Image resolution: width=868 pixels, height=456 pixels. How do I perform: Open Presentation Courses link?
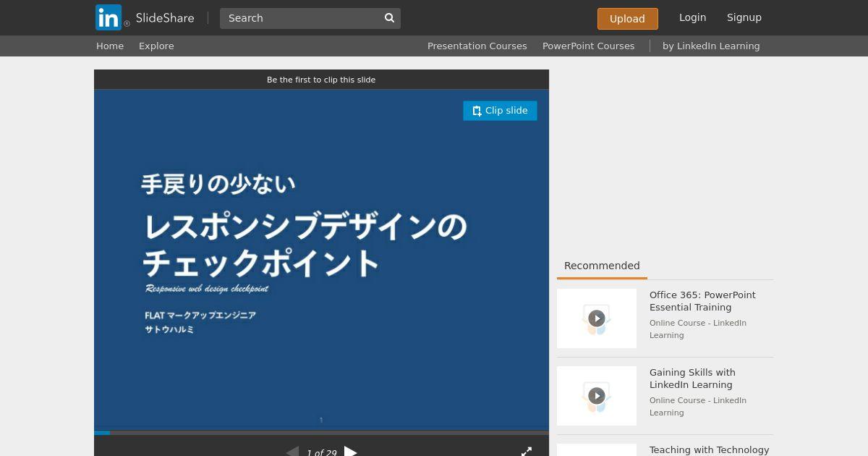click(x=477, y=46)
